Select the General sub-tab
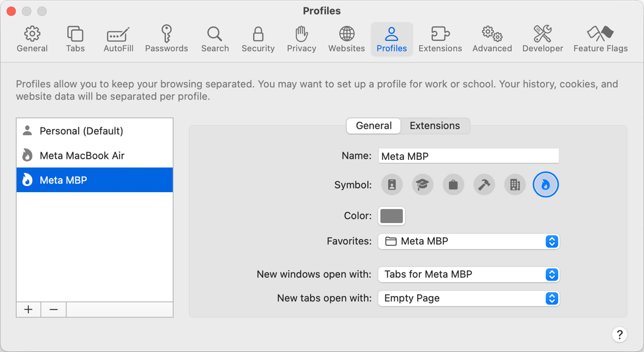This screenshot has height=352, width=644. [374, 126]
